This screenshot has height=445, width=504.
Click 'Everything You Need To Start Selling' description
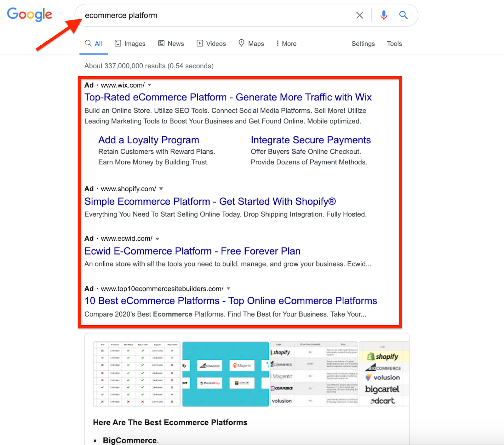coord(226,214)
